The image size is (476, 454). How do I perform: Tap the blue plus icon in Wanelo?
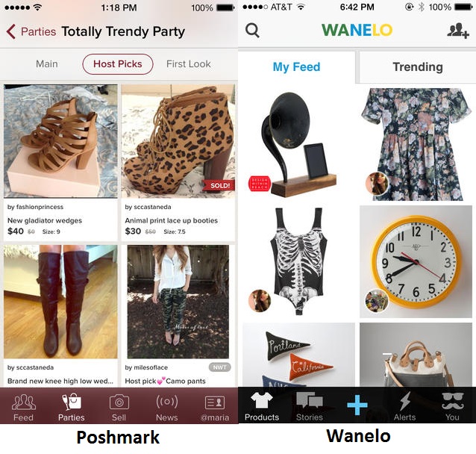[x=357, y=405]
